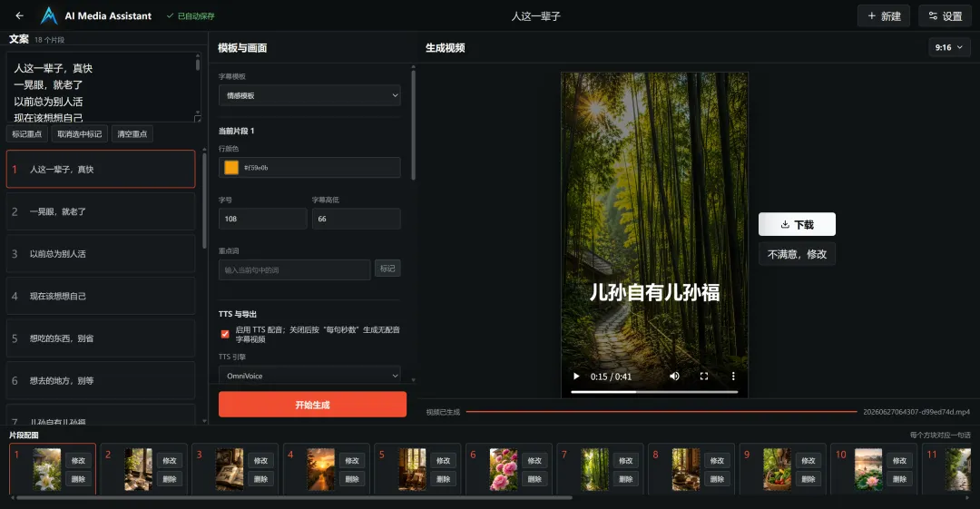Screen dimensions: 980x509
Task: Toggle the 启用 TTS 配音 checkbox
Action: (x=225, y=334)
